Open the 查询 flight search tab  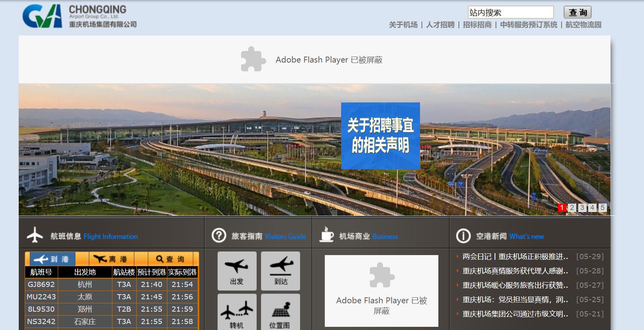(x=170, y=259)
